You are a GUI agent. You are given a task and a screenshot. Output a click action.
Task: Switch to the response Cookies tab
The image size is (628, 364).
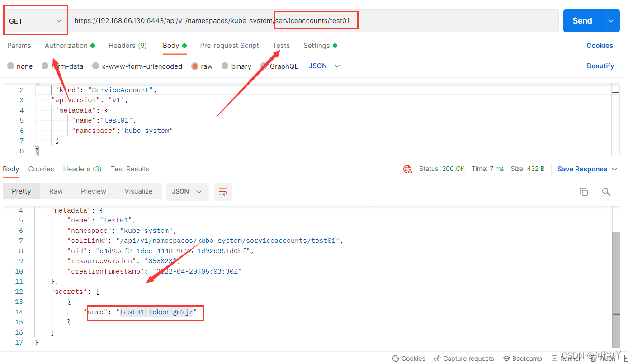coord(41,169)
